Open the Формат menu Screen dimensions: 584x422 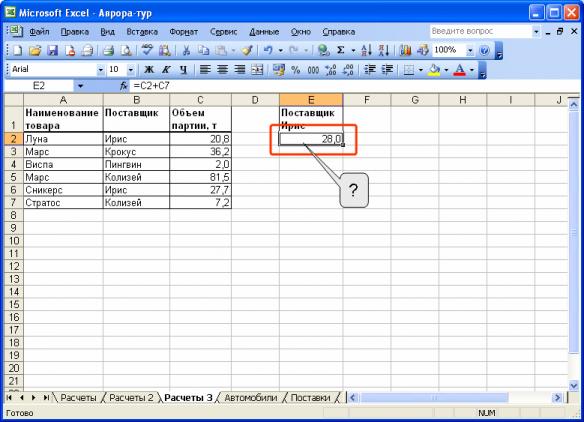coord(184,32)
